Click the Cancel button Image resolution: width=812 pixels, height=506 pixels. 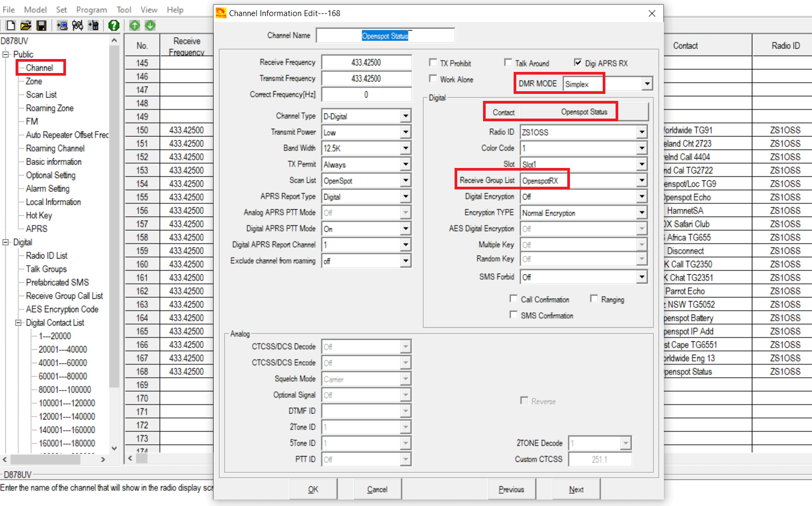click(377, 489)
